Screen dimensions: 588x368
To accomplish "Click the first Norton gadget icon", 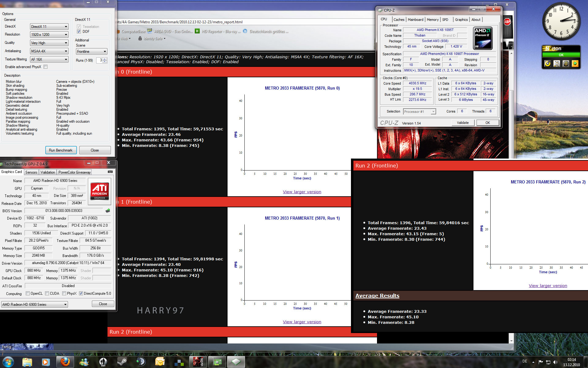I will [548, 63].
